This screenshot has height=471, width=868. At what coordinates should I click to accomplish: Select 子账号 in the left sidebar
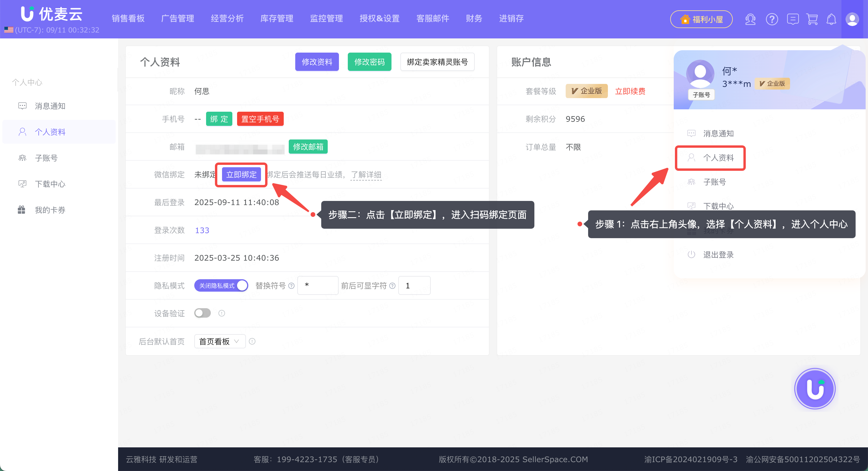(59, 158)
